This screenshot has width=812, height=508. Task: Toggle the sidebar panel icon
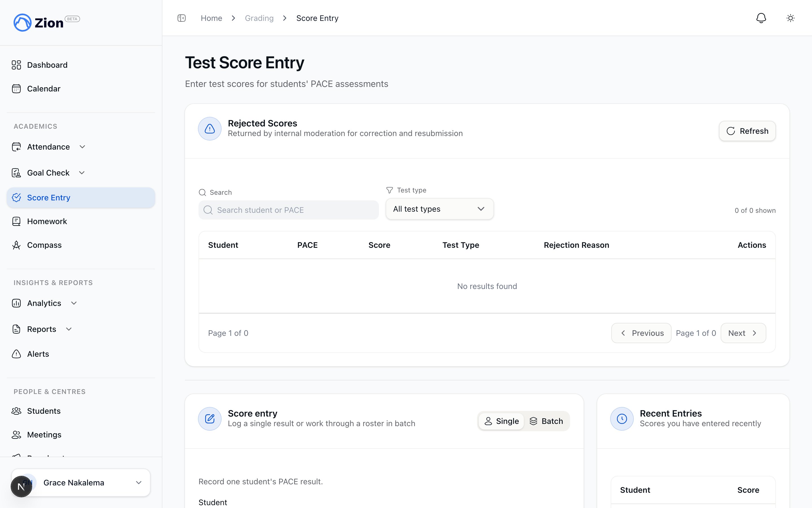[182, 18]
